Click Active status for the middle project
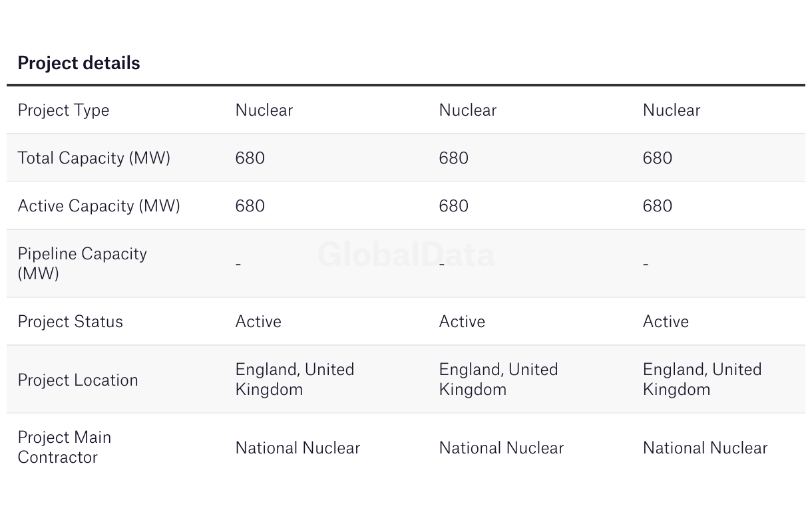The image size is (812, 508). [462, 322]
